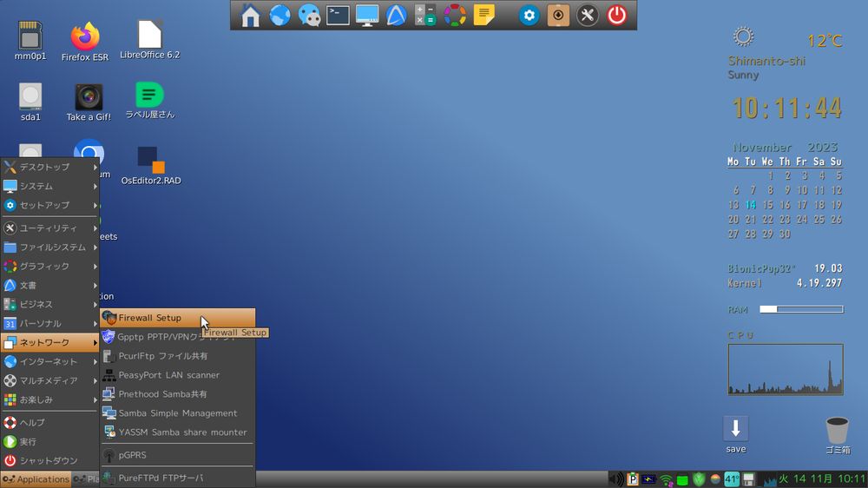This screenshot has height=488, width=868.
Task: Open the ゴミ箱 trash can
Action: pos(837,435)
